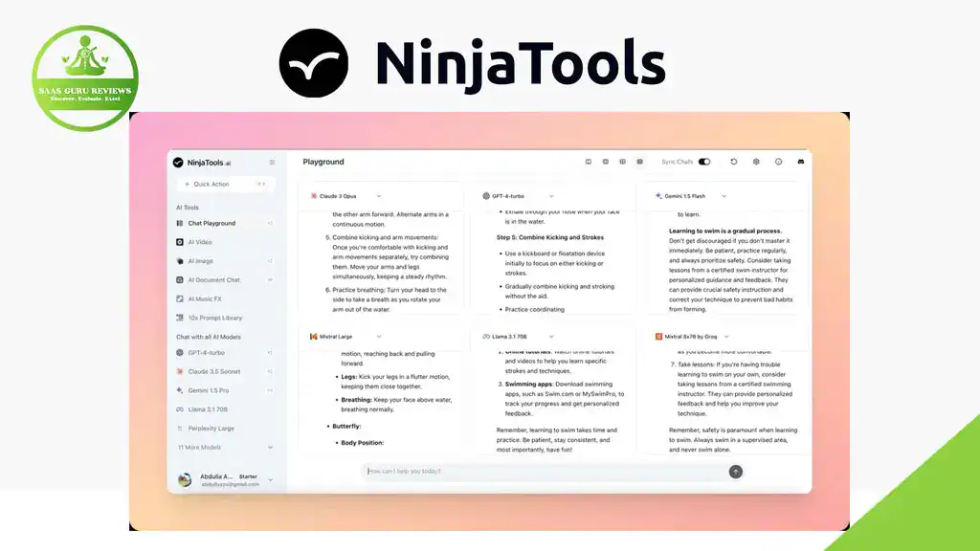Switch to three-panel layout icon

(622, 162)
